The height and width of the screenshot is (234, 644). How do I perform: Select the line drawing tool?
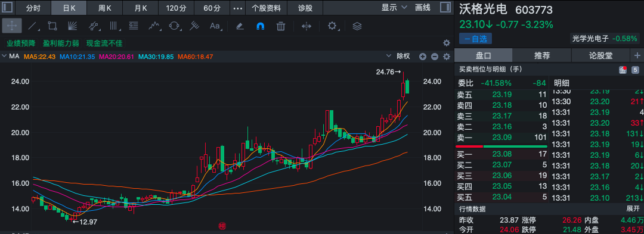(33, 26)
